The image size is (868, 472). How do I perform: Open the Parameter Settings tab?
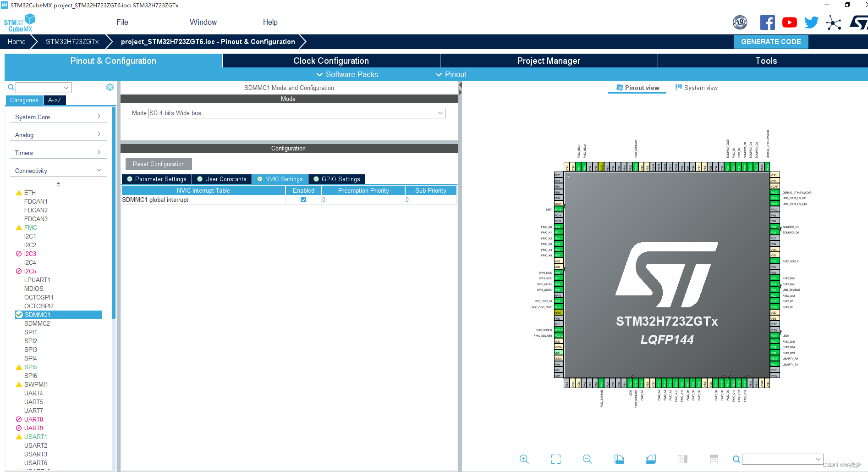click(x=157, y=179)
